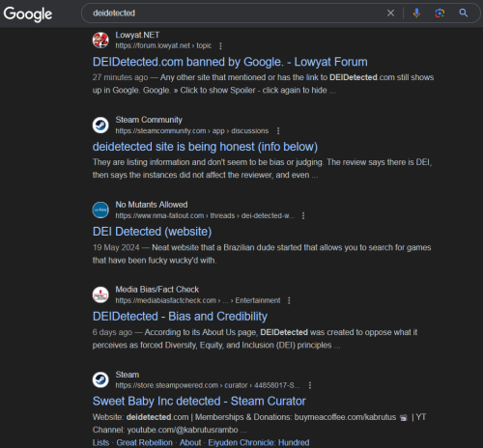483x448 pixels.
Task: Open more options for Lowyat.NET result
Action: [x=220, y=46]
